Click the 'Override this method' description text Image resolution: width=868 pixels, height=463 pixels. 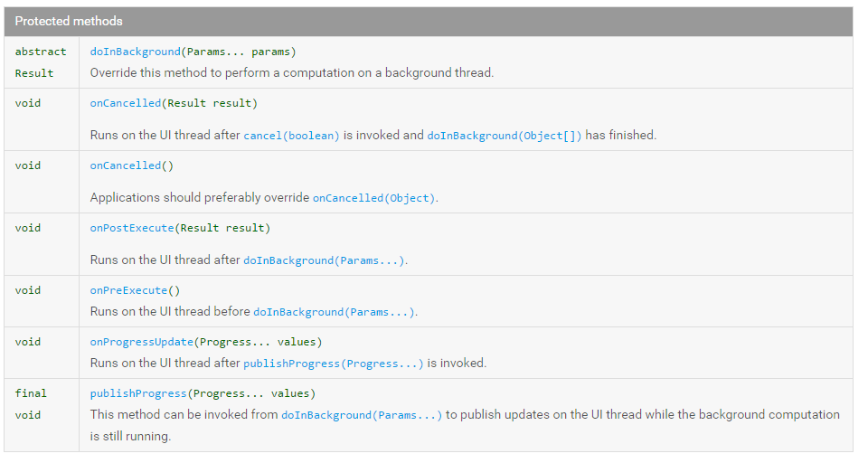coord(291,73)
